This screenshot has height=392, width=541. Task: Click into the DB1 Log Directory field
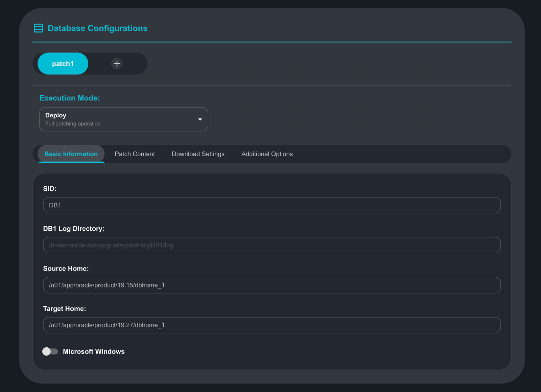pyautogui.click(x=272, y=245)
